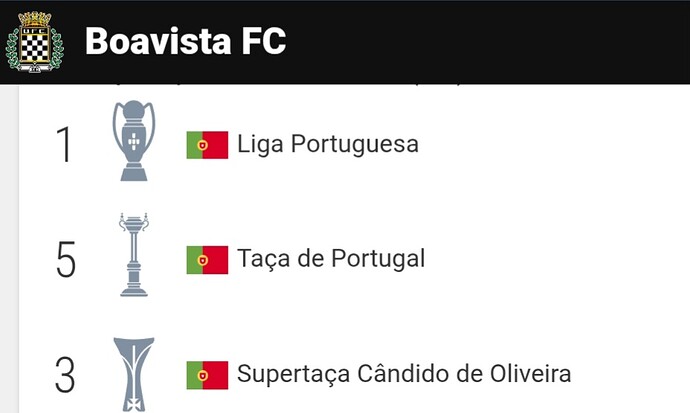This screenshot has width=690, height=413.
Task: Click the empty area right of Liga Portuguesa
Action: coord(554,144)
